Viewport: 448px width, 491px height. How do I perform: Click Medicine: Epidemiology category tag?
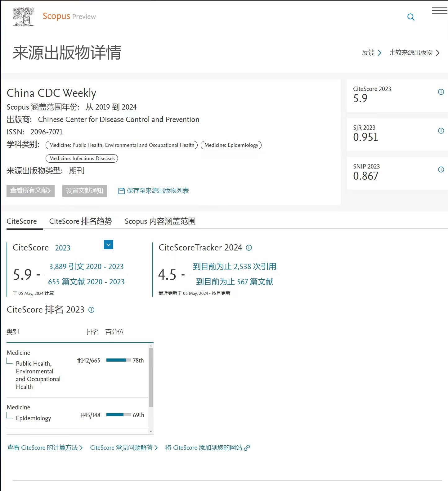point(231,145)
